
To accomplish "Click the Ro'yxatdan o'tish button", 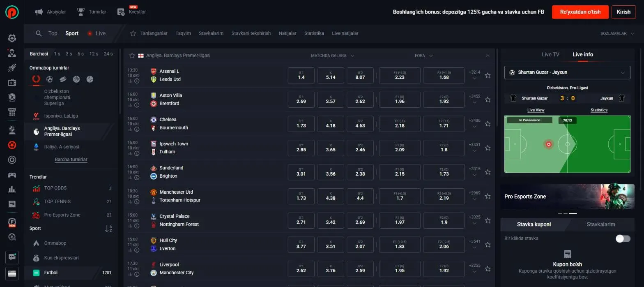I will [580, 12].
